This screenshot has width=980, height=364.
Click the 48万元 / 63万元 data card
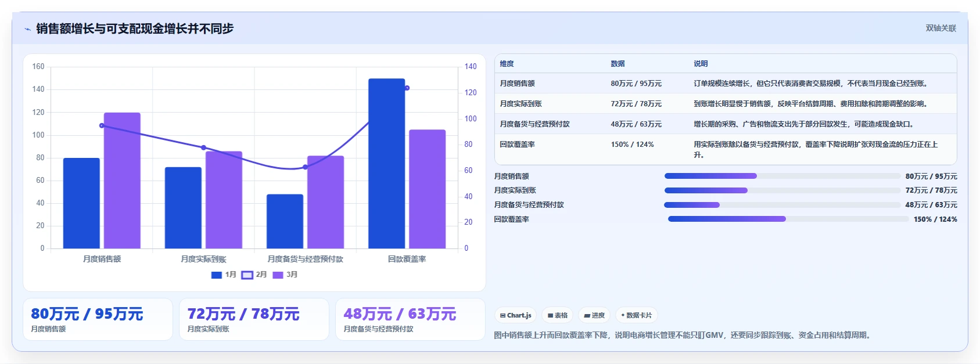pyautogui.click(x=410, y=319)
